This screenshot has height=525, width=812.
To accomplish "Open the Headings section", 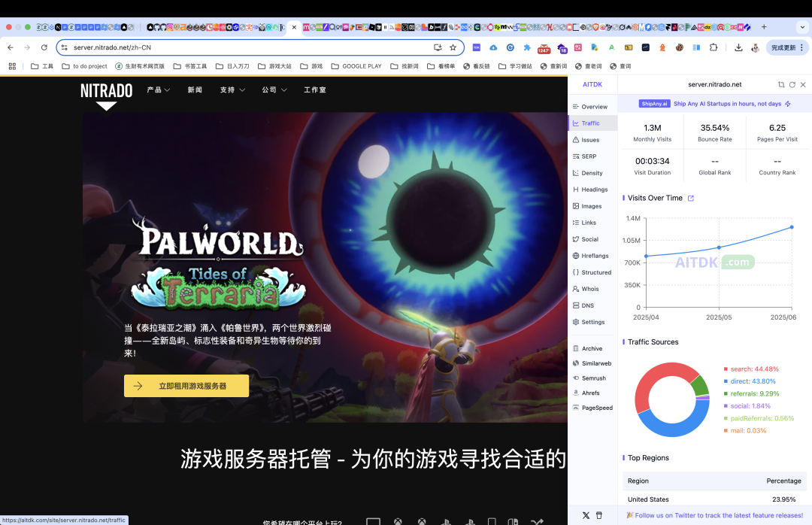I will coord(594,190).
